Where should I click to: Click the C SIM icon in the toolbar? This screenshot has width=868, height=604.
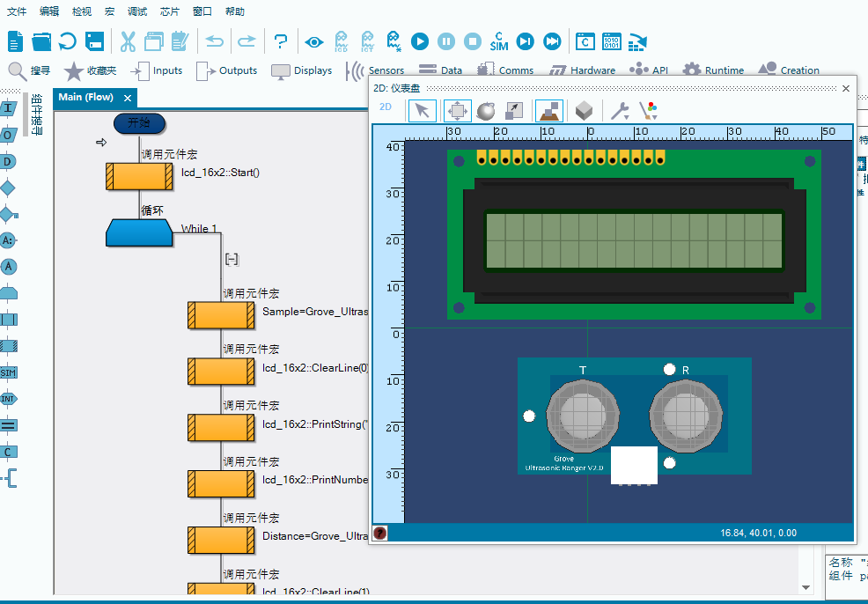point(499,41)
